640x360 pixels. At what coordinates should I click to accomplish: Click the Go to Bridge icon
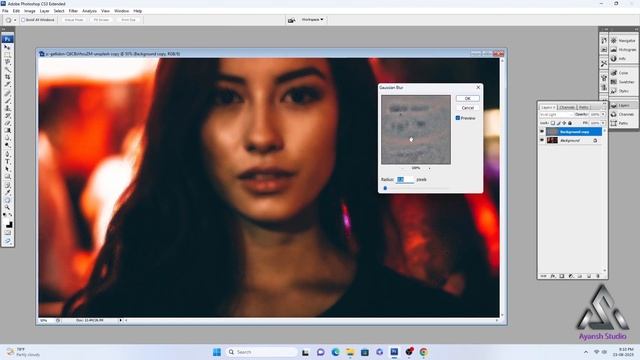(x=291, y=20)
